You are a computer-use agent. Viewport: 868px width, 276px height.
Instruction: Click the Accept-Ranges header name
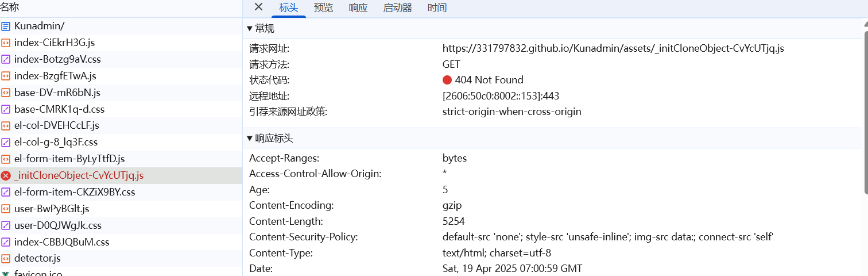click(284, 158)
